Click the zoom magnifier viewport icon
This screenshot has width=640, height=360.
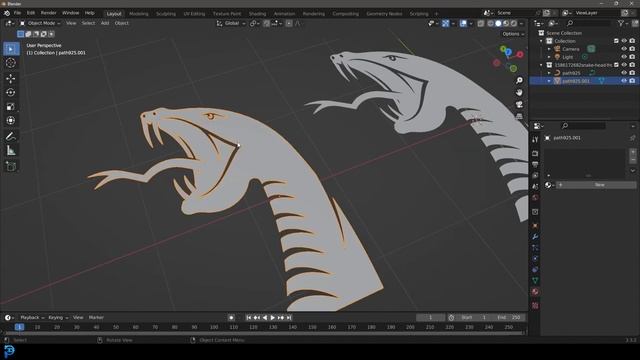(519, 80)
